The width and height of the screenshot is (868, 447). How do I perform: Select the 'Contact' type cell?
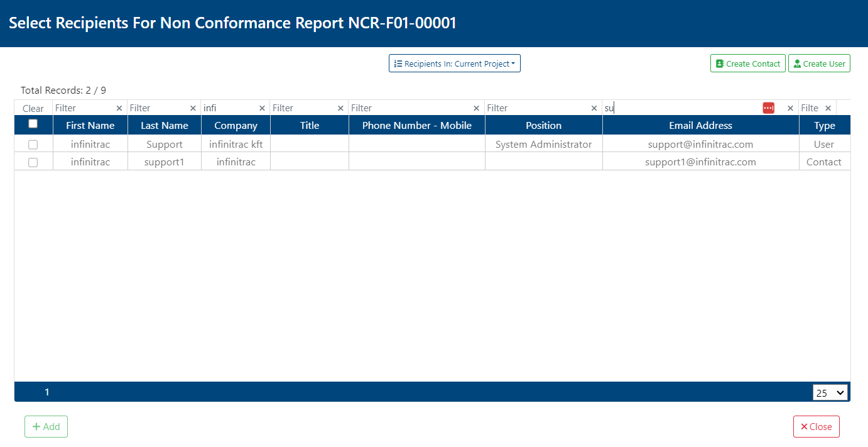(x=824, y=162)
